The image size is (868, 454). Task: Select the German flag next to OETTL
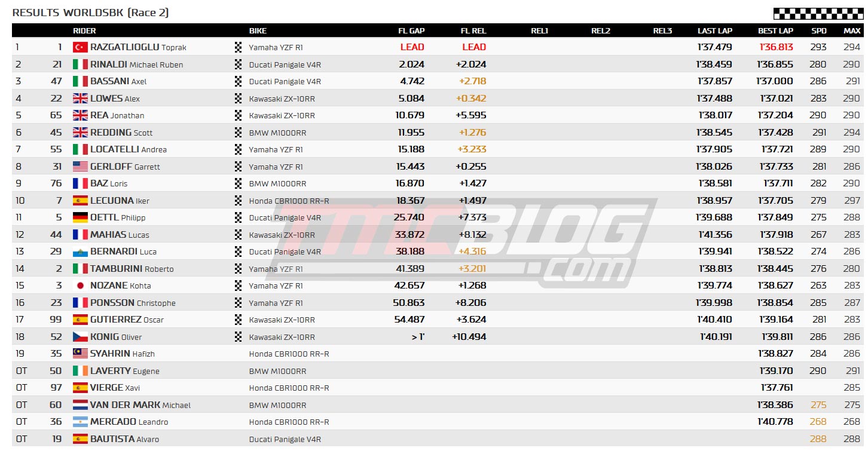(80, 217)
